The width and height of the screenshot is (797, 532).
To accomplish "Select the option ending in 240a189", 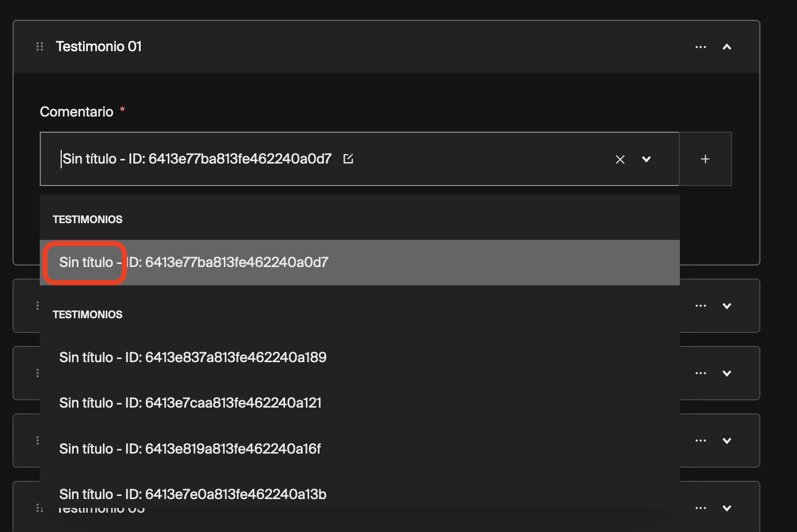I will (x=192, y=357).
